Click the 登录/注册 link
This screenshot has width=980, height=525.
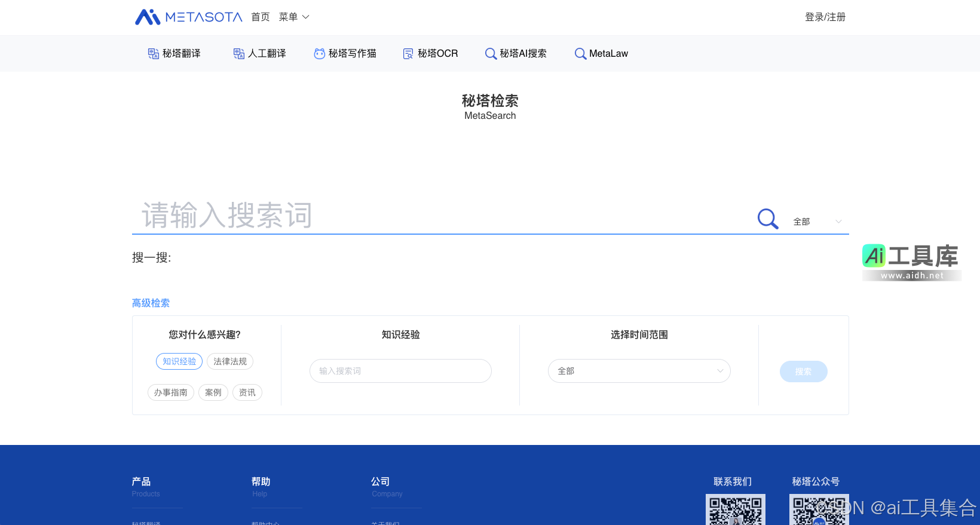click(825, 17)
